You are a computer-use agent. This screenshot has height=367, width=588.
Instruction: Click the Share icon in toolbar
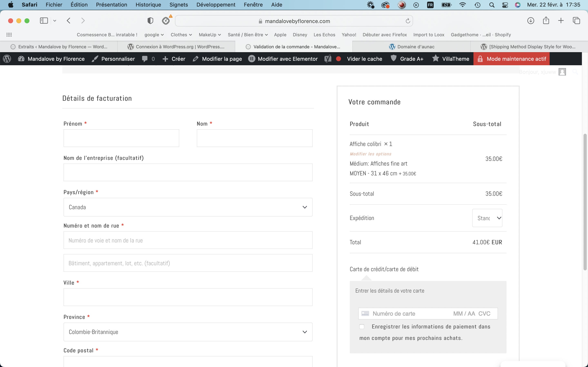click(x=546, y=21)
